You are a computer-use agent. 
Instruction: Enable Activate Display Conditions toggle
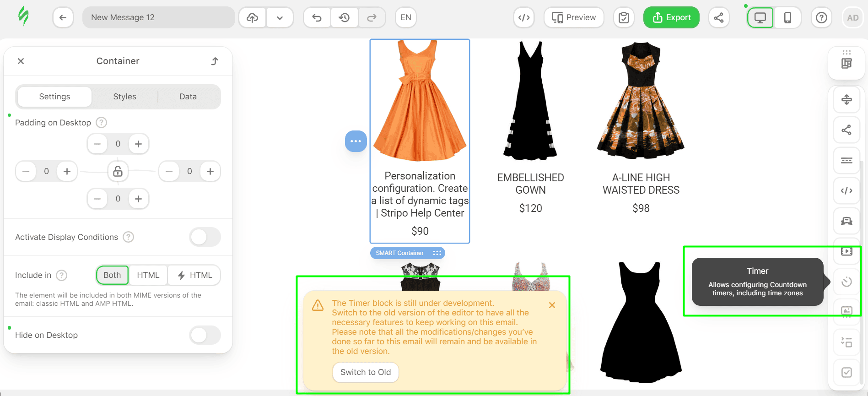pos(205,237)
